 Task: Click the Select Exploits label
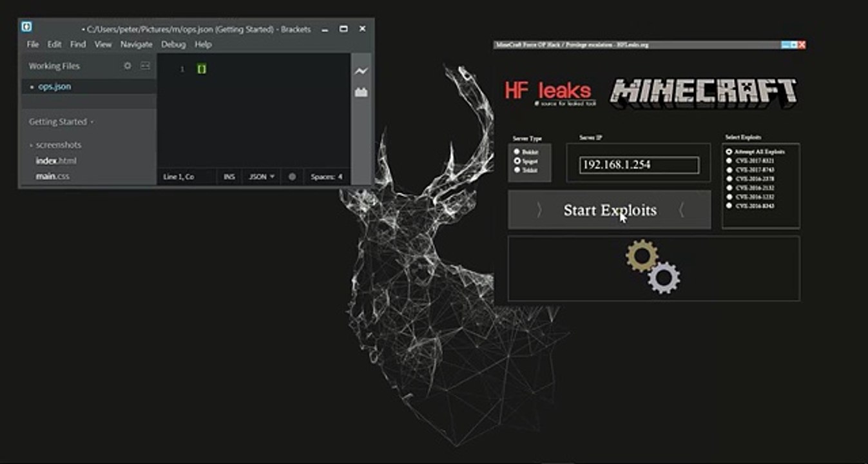(743, 137)
